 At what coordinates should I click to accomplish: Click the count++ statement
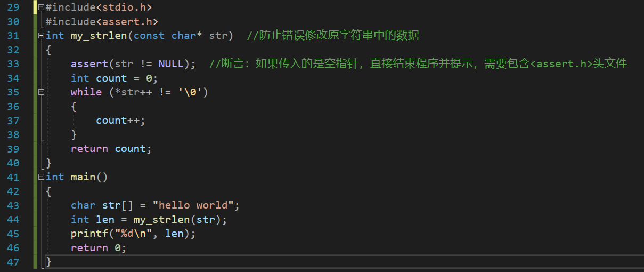(120, 121)
